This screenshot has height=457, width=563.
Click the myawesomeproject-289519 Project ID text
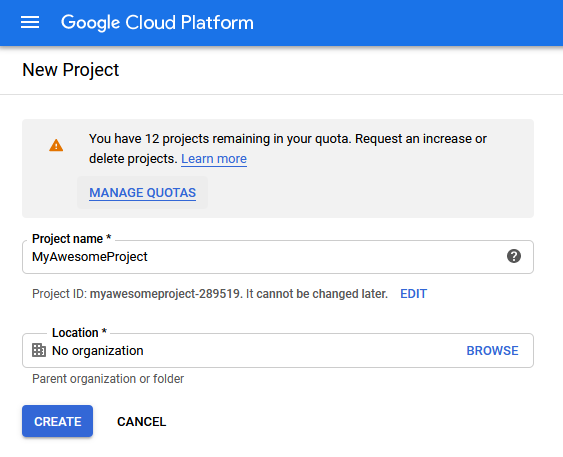[x=165, y=294]
